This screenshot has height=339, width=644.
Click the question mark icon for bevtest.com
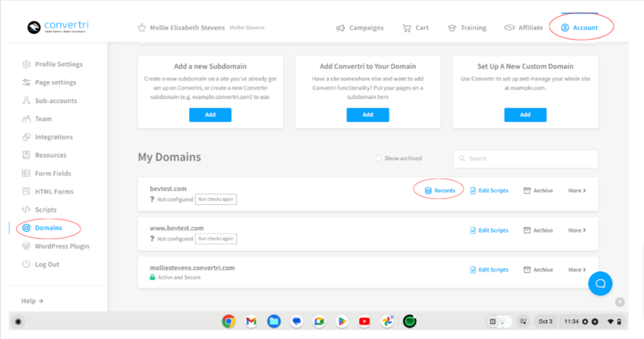click(152, 199)
